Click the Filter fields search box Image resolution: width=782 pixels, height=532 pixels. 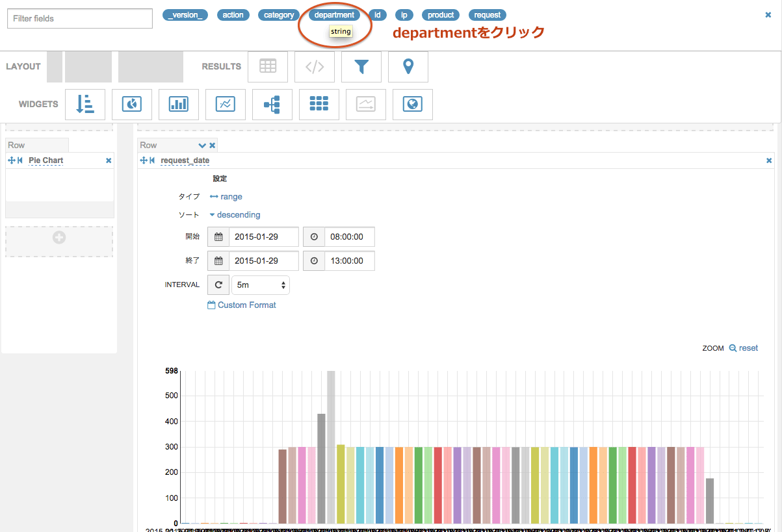click(x=79, y=19)
